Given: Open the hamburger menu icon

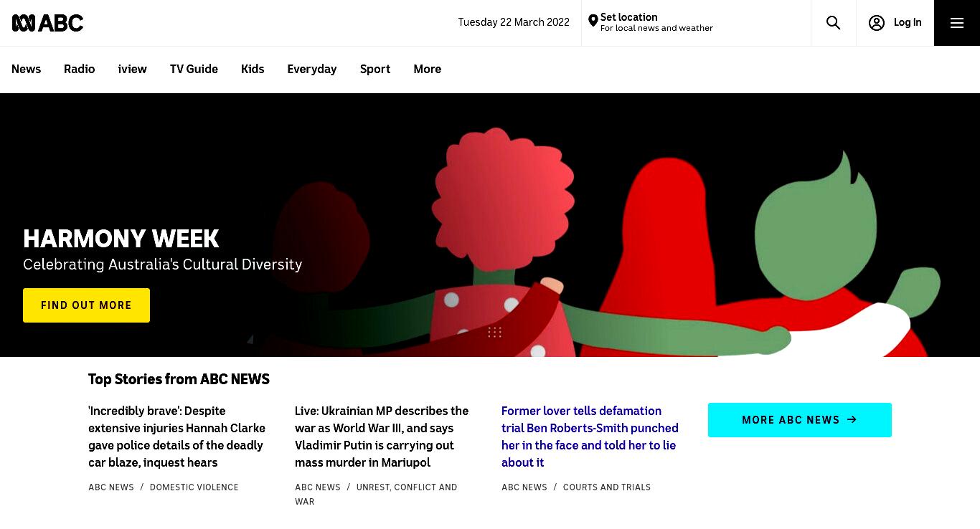Looking at the screenshot, I should tap(956, 23).
